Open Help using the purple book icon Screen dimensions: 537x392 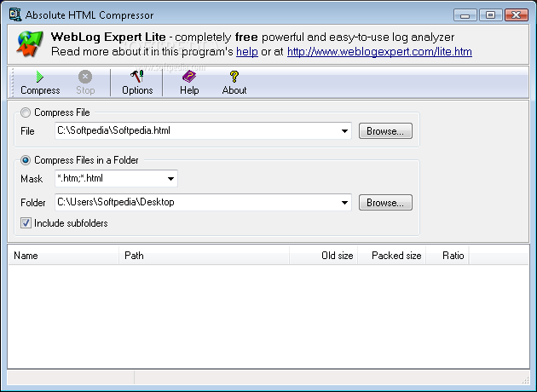coord(189,83)
